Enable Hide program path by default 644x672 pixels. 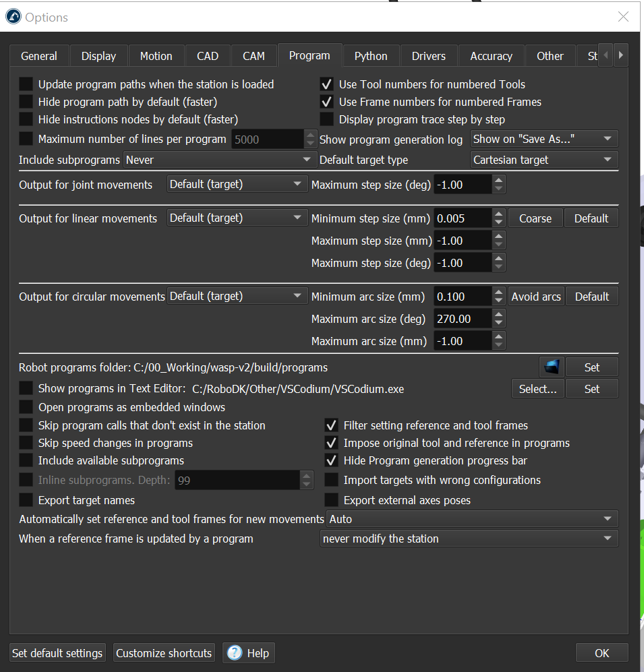[26, 102]
